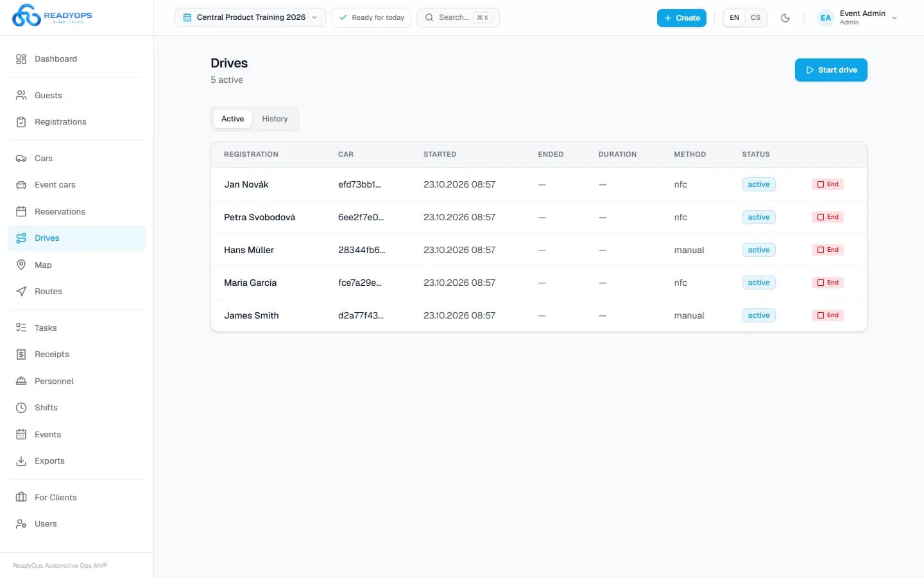Screen dimensions: 924x578
Task: Click the For Clients briefcase icon
Action: (21, 498)
